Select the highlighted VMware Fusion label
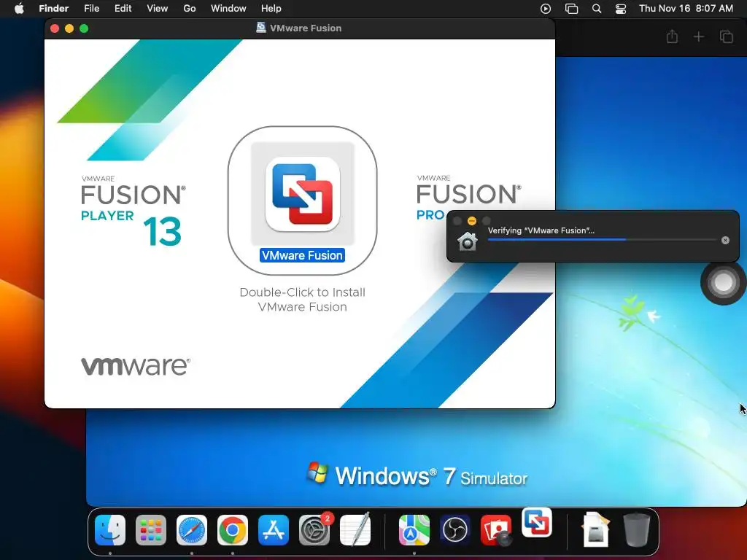Image resolution: width=747 pixels, height=560 pixels. coord(303,255)
